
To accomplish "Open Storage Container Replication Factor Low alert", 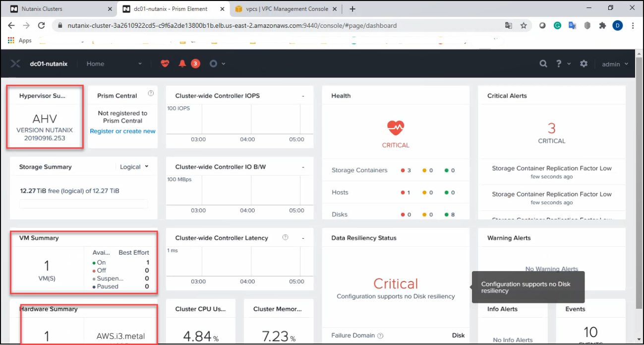I will [551, 168].
